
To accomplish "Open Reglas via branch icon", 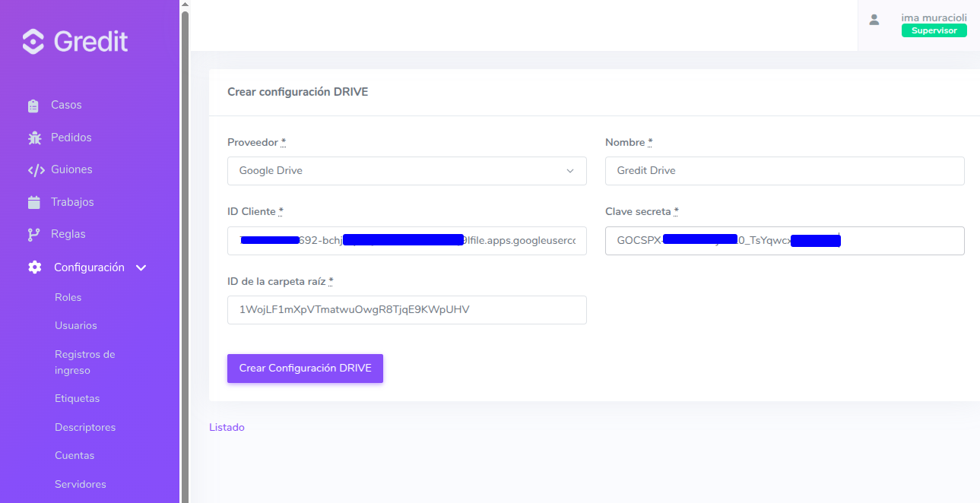I will 33,235.
